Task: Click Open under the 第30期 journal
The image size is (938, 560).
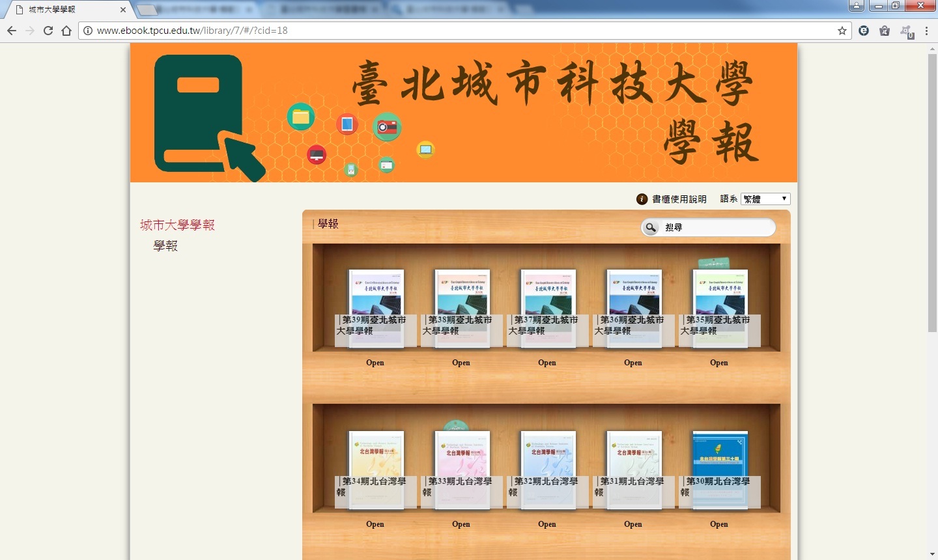Action: pyautogui.click(x=719, y=524)
